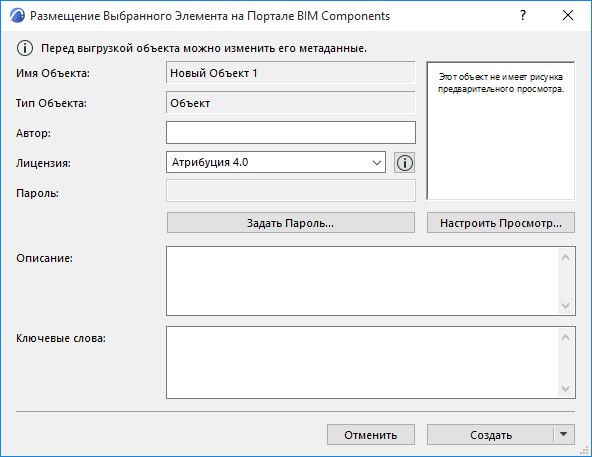This screenshot has height=457, width=592.
Task: Click the Тип Объекта: label
Action: [x=51, y=103]
